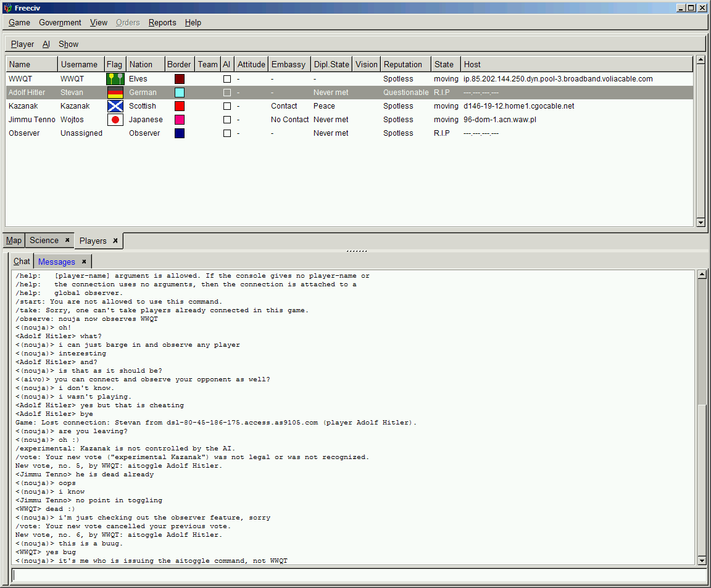Viewport: 711px width, 588px height.
Task: Switch to the Chat tab
Action: (22, 261)
